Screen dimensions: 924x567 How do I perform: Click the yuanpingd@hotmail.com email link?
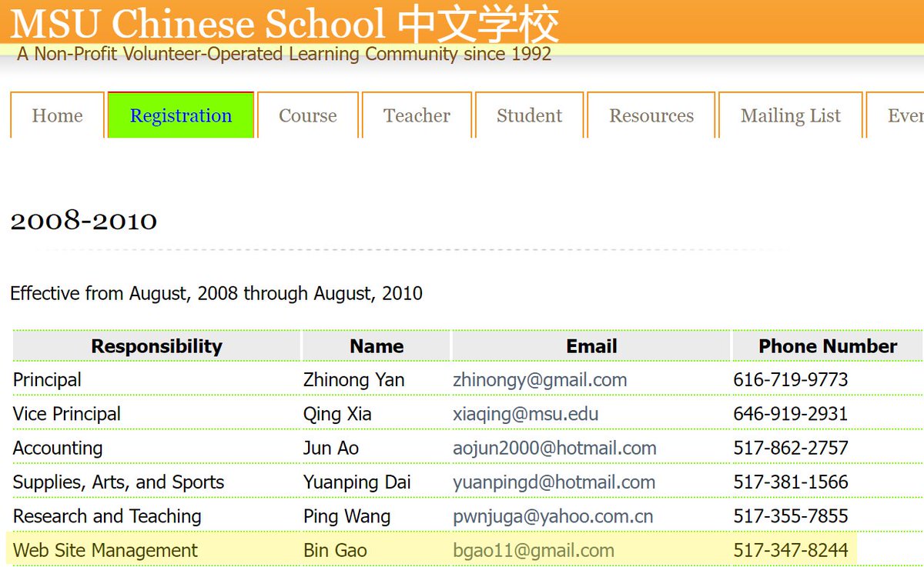point(554,482)
